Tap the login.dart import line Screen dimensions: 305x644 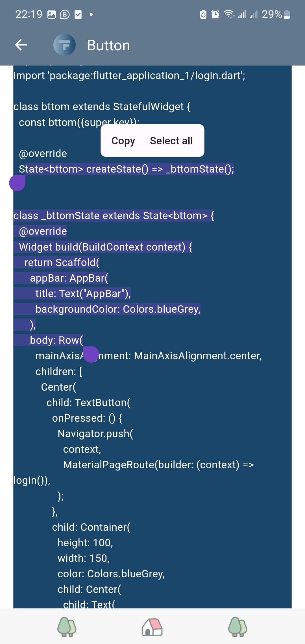point(129,76)
